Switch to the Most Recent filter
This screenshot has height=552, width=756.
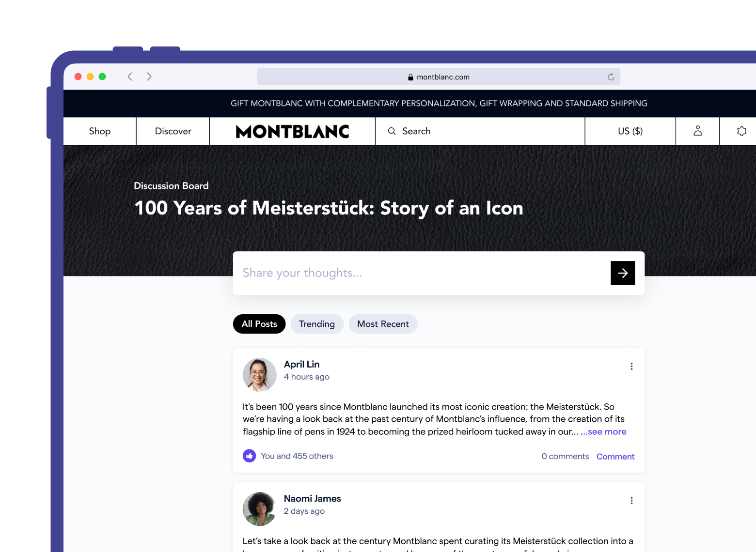[383, 324]
